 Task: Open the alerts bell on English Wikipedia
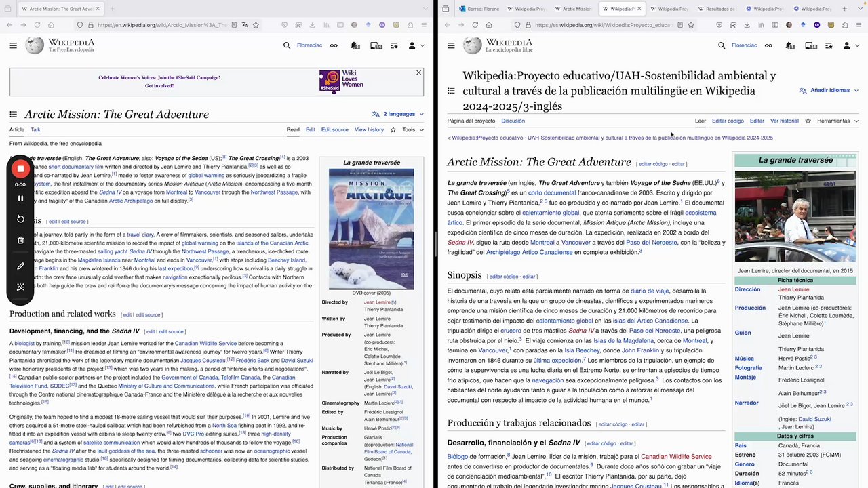coord(355,45)
